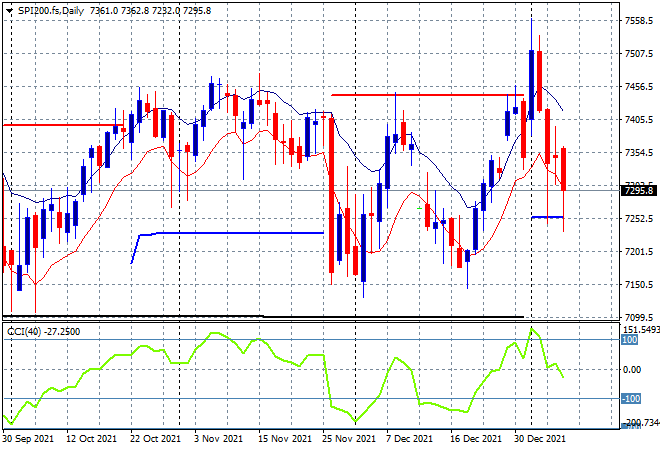
Task: Click the 15 Nov 2021 date label
Action: (x=285, y=439)
